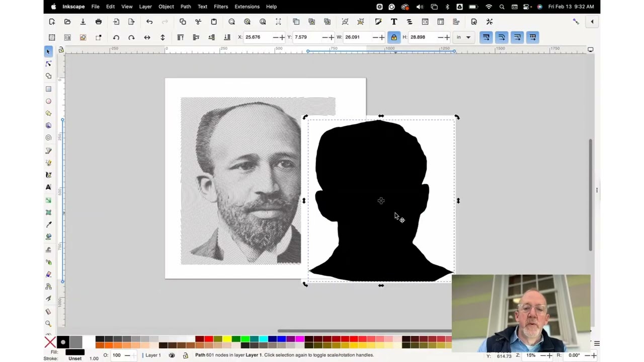The image size is (644, 362).
Task: Click the Export icon
Action: coord(131,22)
